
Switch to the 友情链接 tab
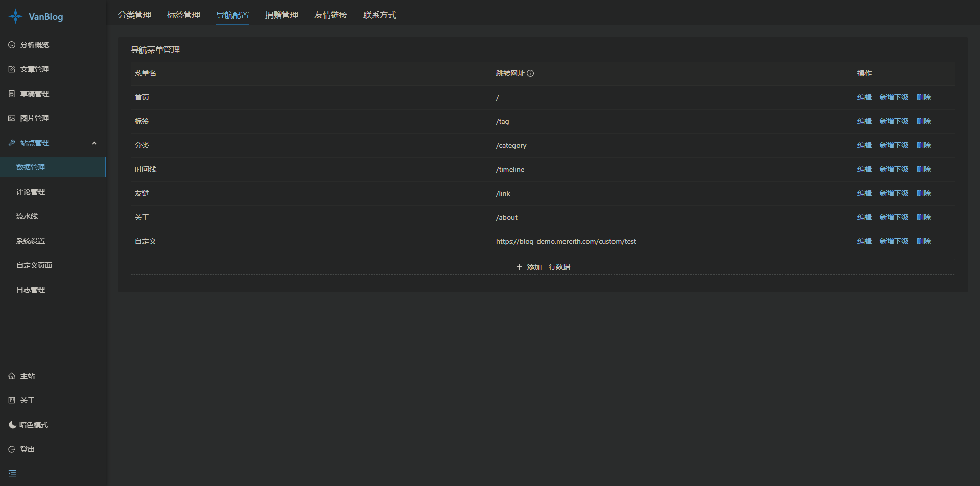(x=331, y=15)
